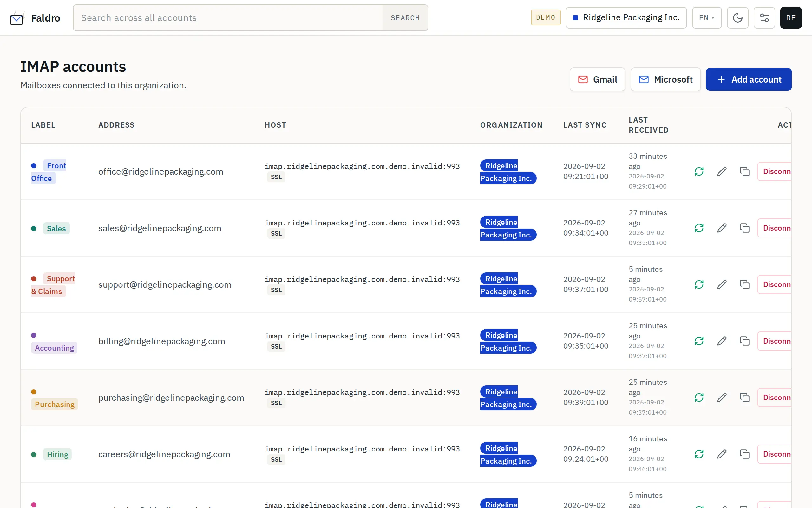This screenshot has height=508, width=812.
Task: Connect a Microsoft account
Action: 665,79
